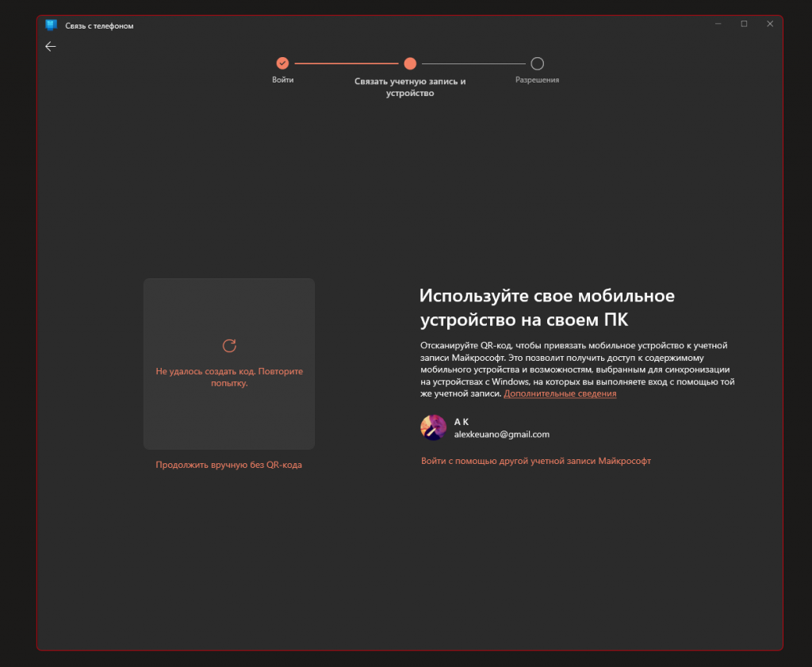Select the current account-linking step circle
This screenshot has width=812, height=667.
pos(410,63)
